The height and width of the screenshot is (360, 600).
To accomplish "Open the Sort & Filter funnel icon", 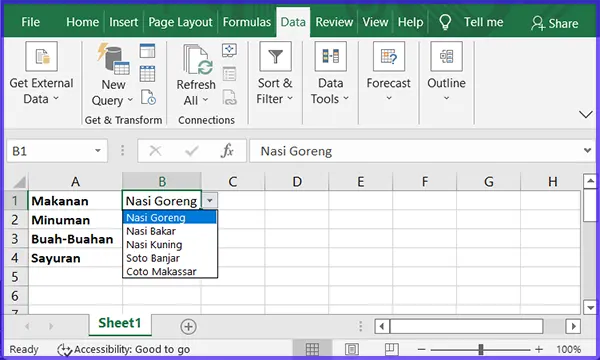I will 275,57.
